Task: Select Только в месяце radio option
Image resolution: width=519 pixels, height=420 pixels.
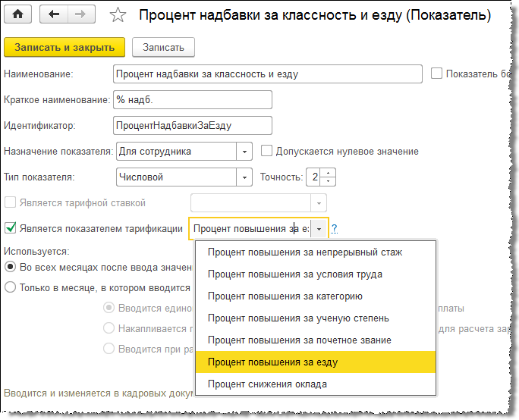Action: click(11, 287)
